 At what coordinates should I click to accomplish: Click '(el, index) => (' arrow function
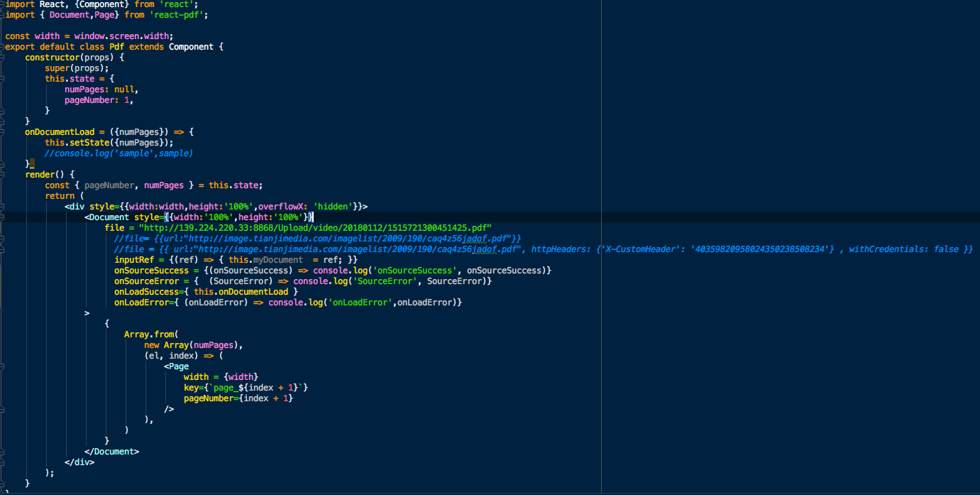pos(184,356)
